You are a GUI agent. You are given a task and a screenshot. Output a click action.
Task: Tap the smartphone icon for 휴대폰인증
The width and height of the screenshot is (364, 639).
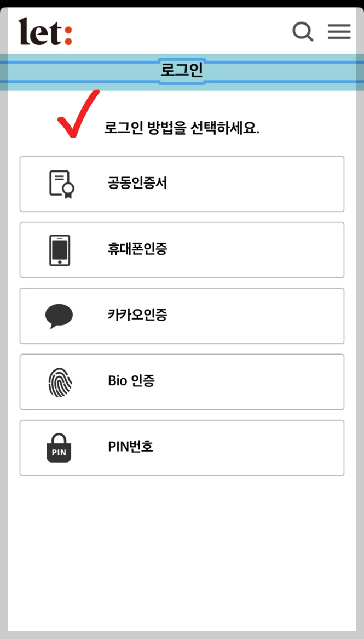(59, 249)
